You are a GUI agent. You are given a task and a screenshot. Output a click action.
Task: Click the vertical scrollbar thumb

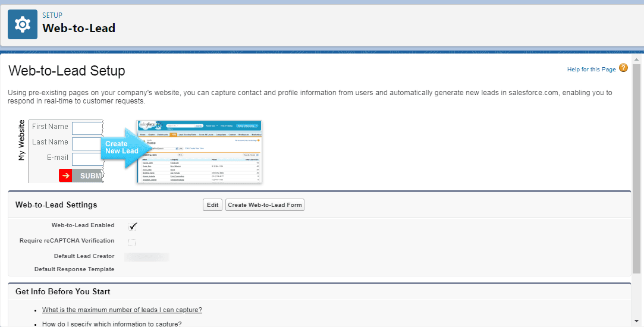(637, 168)
